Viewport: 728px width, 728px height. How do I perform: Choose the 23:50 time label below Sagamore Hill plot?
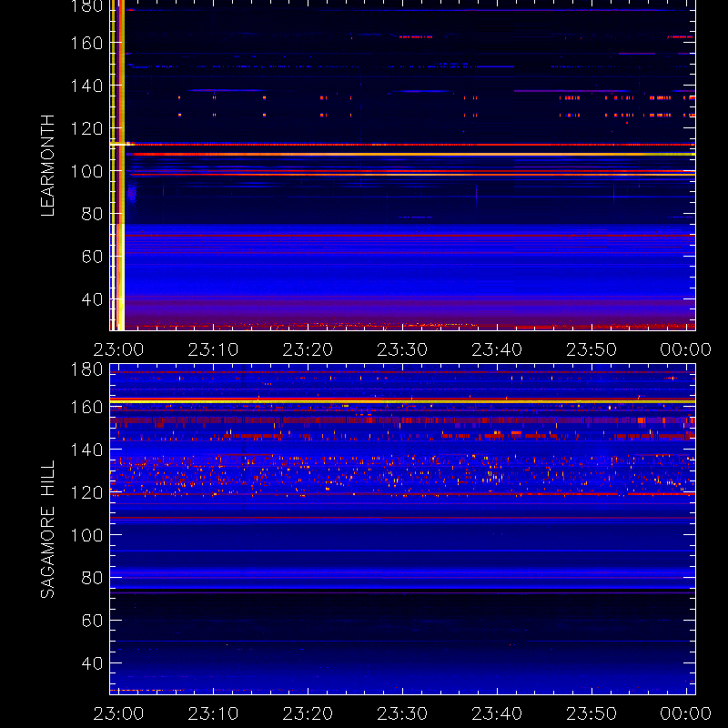click(591, 713)
